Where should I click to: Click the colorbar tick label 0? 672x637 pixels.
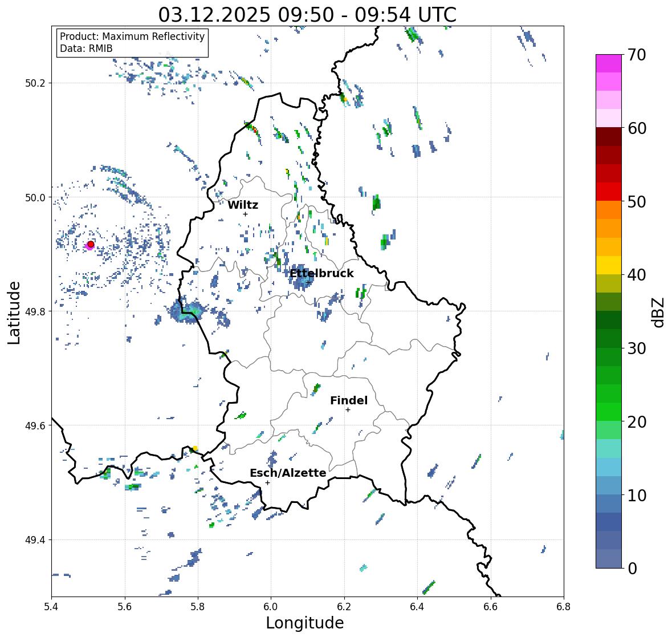[x=632, y=569]
